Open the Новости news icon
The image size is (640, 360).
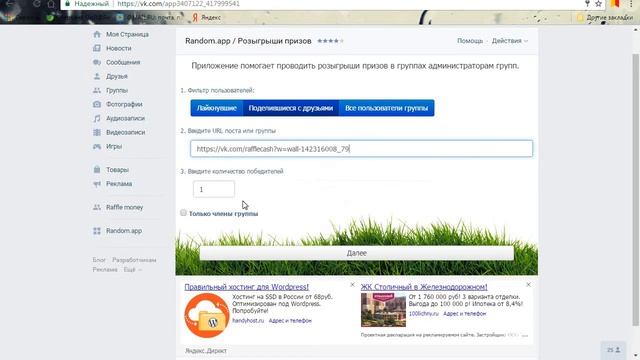97,48
